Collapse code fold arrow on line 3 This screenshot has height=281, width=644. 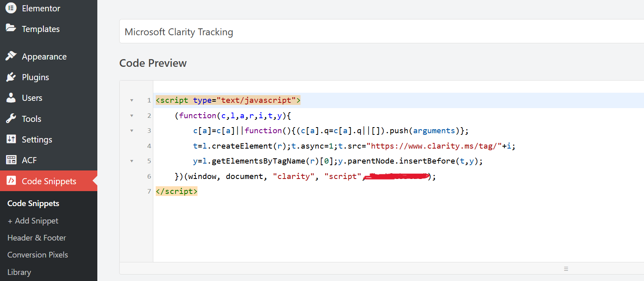click(132, 131)
